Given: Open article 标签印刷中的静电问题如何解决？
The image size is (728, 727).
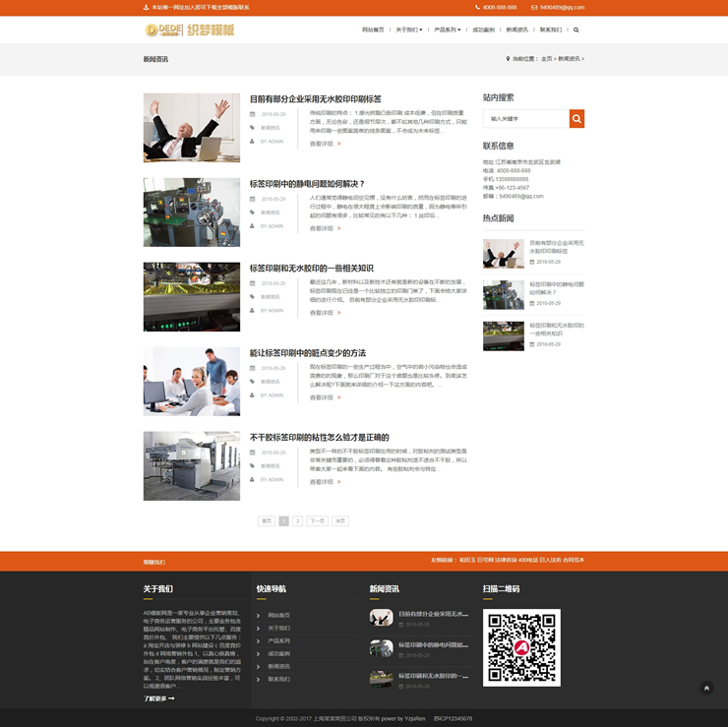Looking at the screenshot, I should coord(307,184).
